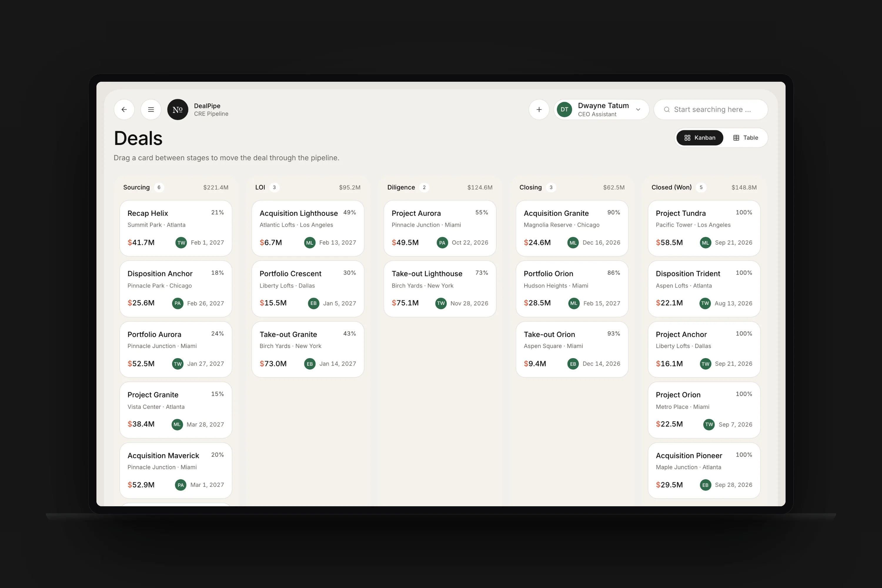Click the Closed (Won) total $148.8M
The height and width of the screenshot is (588, 882).
coord(744,187)
